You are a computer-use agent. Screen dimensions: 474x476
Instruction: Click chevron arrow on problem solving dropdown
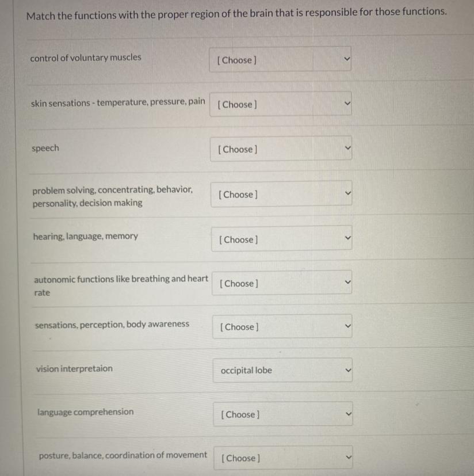pyautogui.click(x=346, y=194)
